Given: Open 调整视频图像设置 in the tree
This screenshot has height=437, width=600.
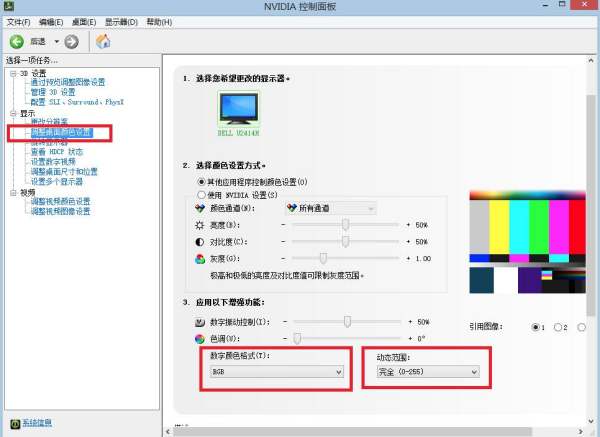Looking at the screenshot, I should 60,211.
